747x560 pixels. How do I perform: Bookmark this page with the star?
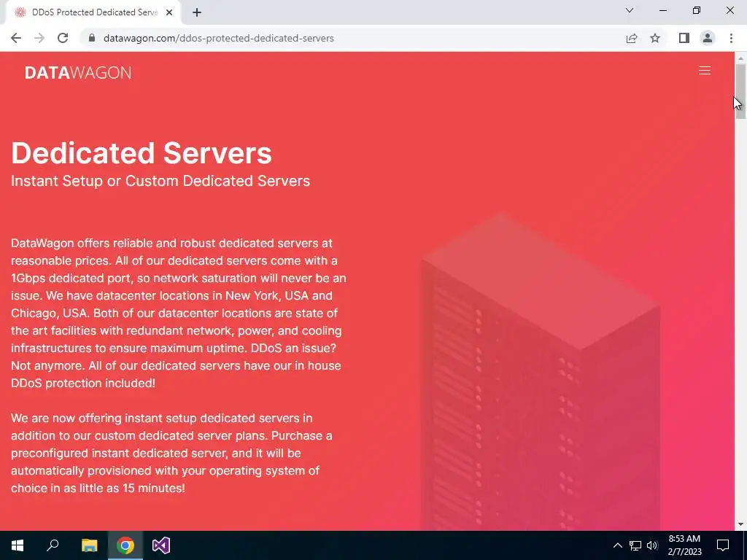pos(655,38)
